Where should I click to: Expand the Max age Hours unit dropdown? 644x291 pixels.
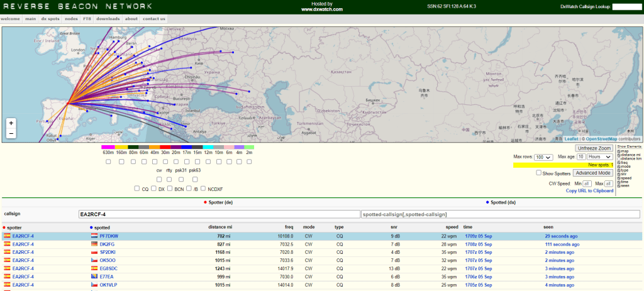point(600,156)
